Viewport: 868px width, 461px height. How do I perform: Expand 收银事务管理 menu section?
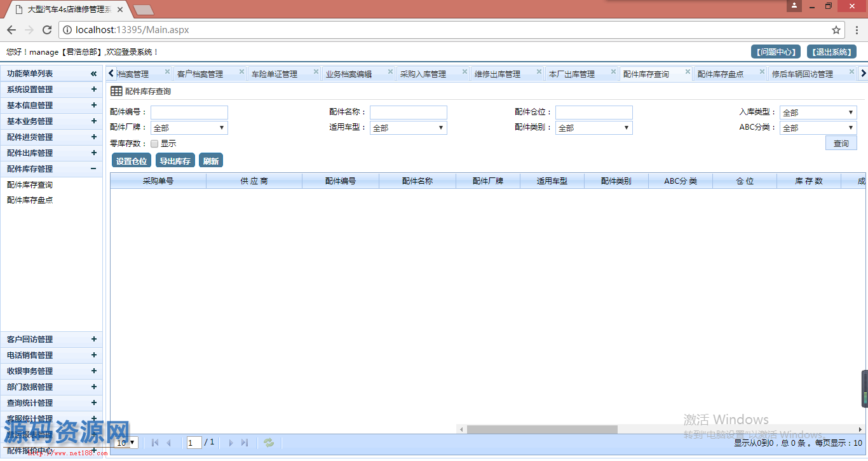click(94, 371)
